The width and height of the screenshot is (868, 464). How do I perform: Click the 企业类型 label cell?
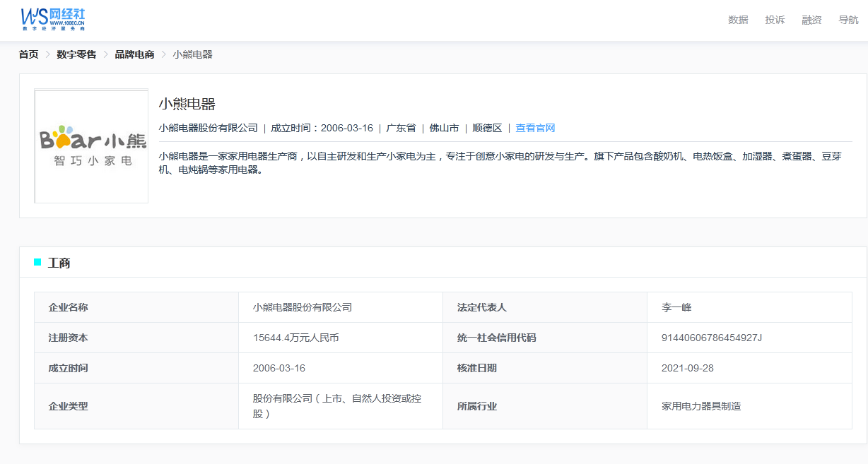coord(136,406)
